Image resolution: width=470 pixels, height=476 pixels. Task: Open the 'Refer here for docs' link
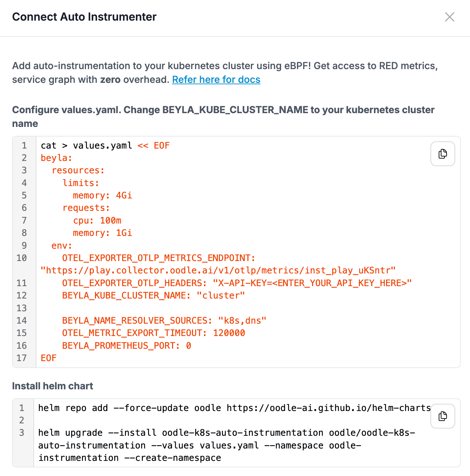[216, 79]
